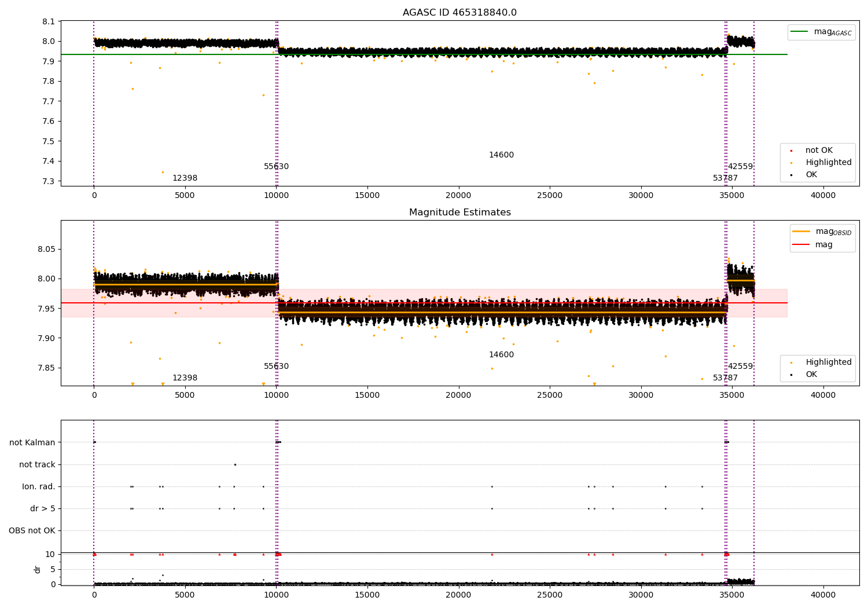868x608 pixels.
Task: Select the mag AGASC green legend entry
Action: click(x=821, y=32)
